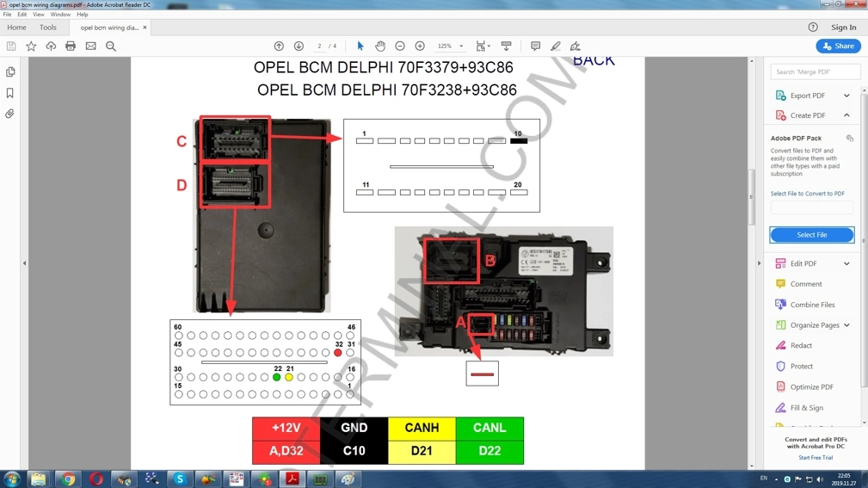Viewport: 868px width, 488px height.
Task: Click the Start Free Trial link
Action: pyautogui.click(x=816, y=458)
